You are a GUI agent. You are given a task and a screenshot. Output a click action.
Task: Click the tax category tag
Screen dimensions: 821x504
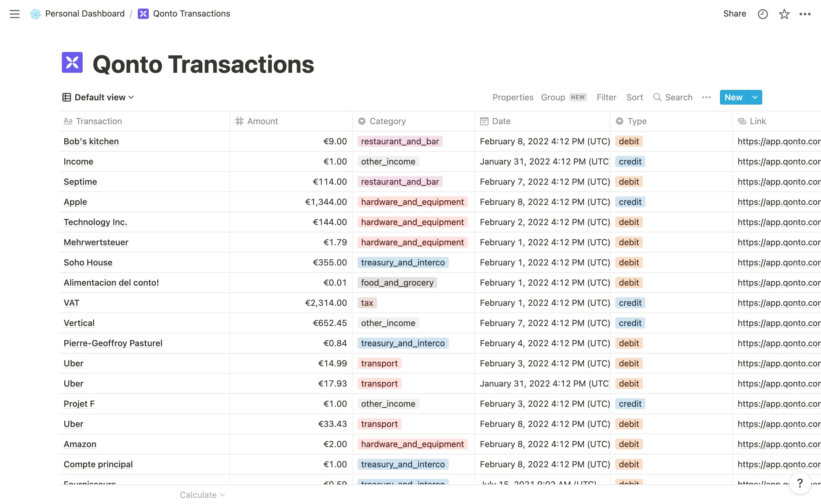(x=367, y=303)
